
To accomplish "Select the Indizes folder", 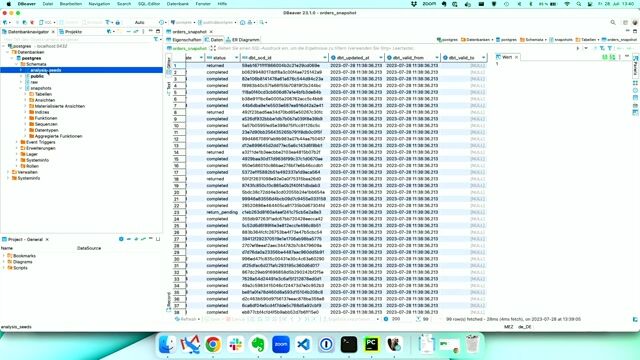I will (x=42, y=112).
